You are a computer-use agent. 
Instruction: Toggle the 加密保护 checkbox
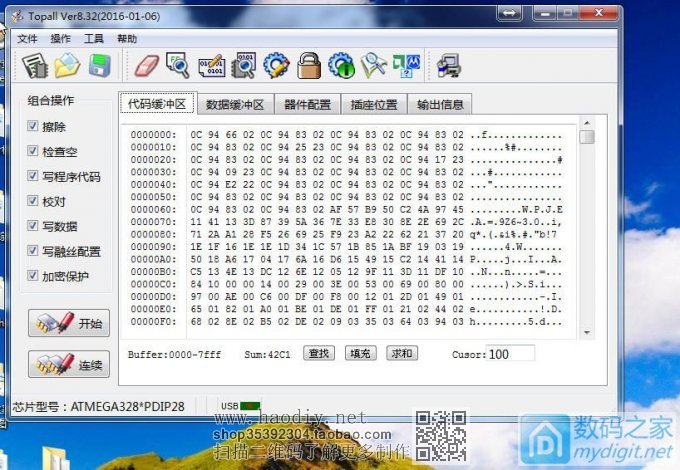point(33,276)
